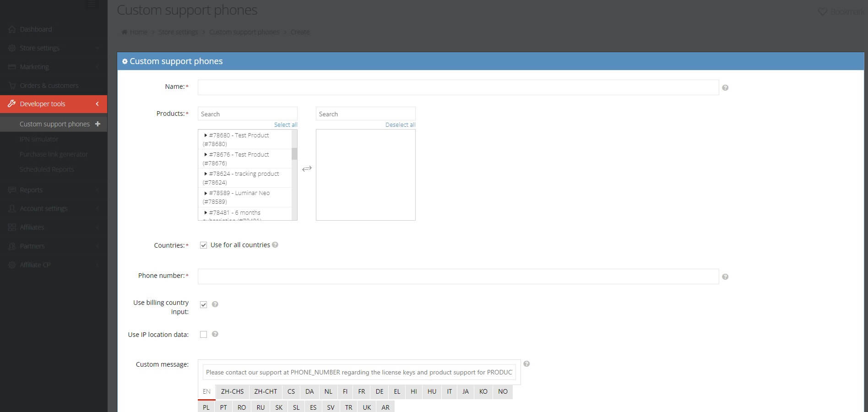This screenshot has height=412, width=868.
Task: Click the Select all link above products
Action: tap(285, 125)
